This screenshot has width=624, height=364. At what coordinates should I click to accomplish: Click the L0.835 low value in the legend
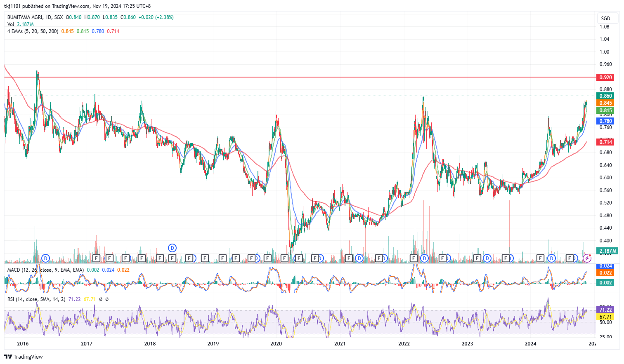(110, 17)
